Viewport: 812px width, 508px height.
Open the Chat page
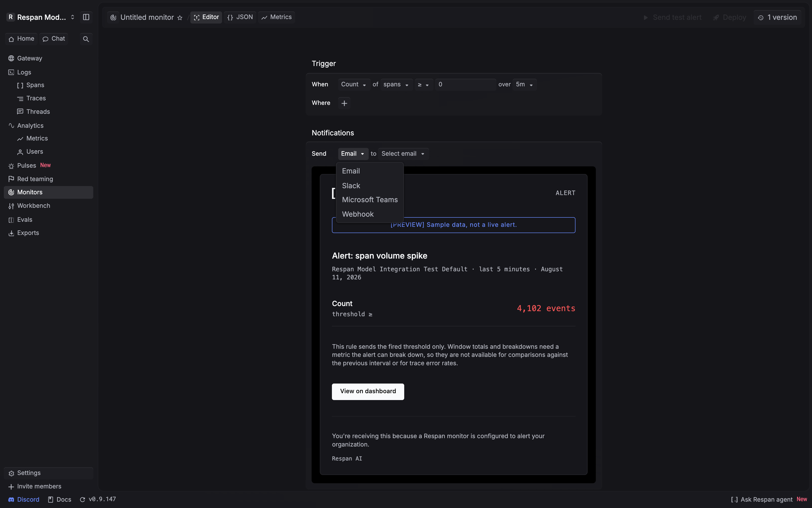coord(54,39)
